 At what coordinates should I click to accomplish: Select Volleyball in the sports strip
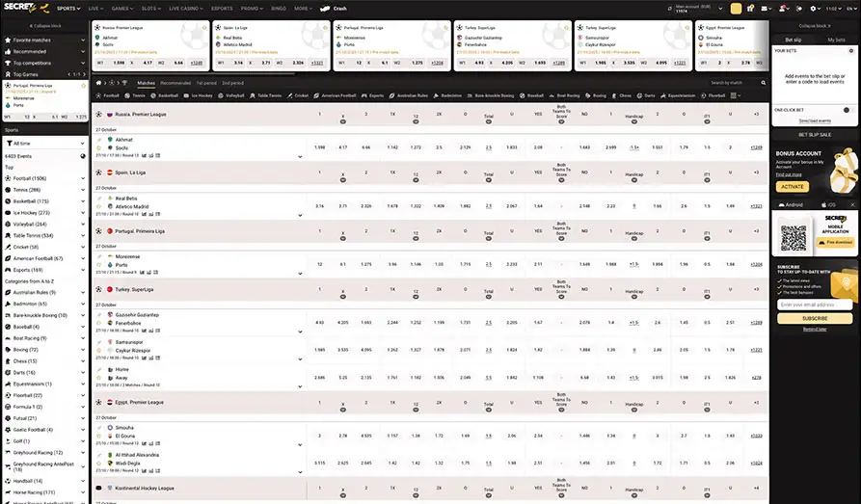click(x=231, y=95)
